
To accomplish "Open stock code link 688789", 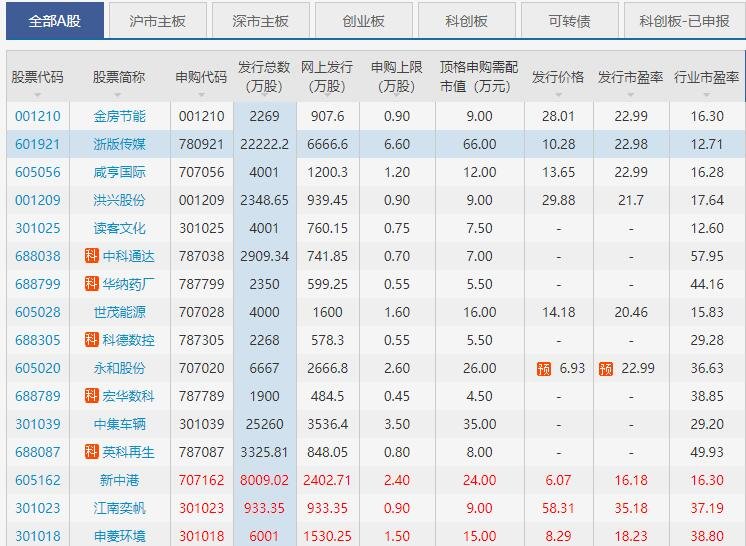I will click(38, 396).
